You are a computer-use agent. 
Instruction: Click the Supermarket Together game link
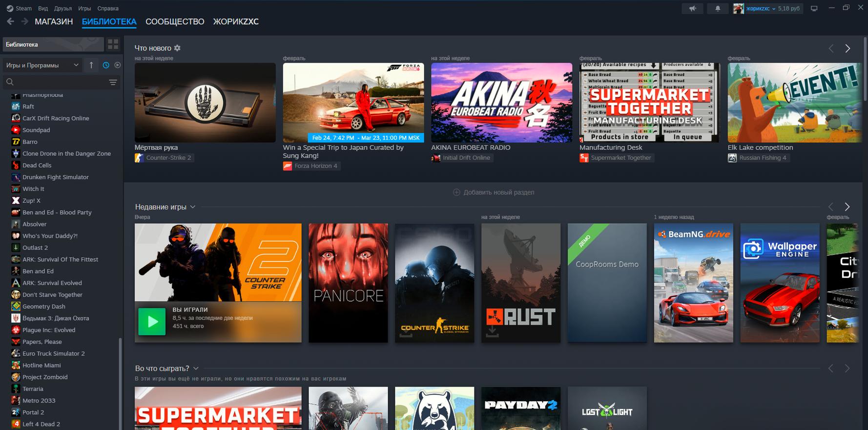coord(620,158)
